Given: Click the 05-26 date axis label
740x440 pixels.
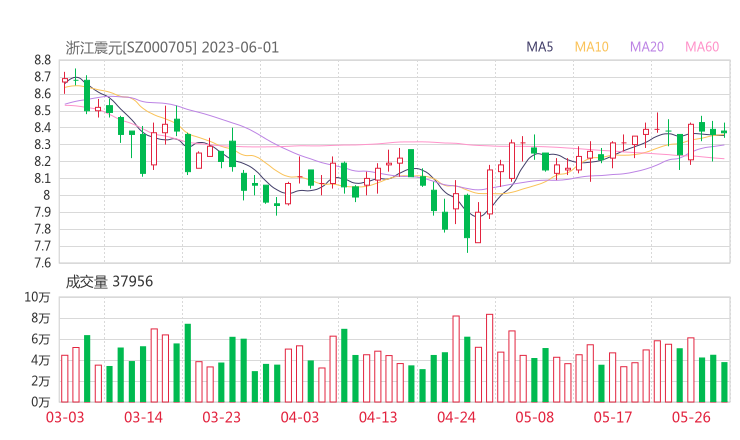Looking at the screenshot, I should 691,417.
